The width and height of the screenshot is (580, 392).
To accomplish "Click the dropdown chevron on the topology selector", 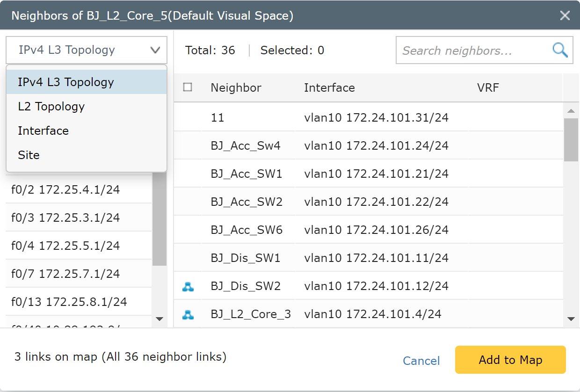I will (x=155, y=50).
